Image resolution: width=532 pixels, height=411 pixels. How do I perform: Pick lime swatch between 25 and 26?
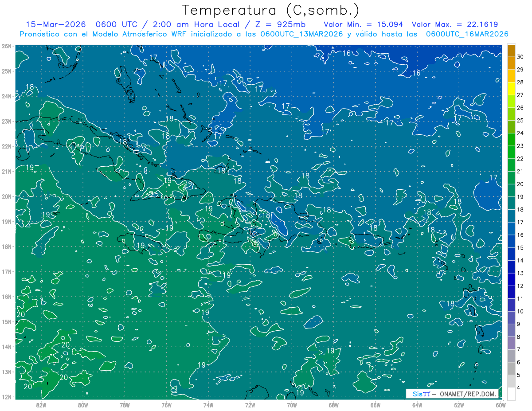coord(511,114)
